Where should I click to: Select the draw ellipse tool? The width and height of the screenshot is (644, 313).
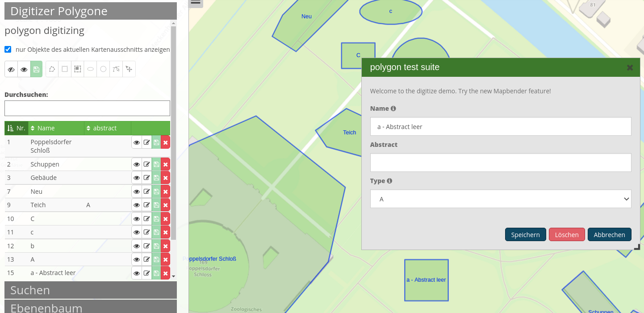(90, 69)
